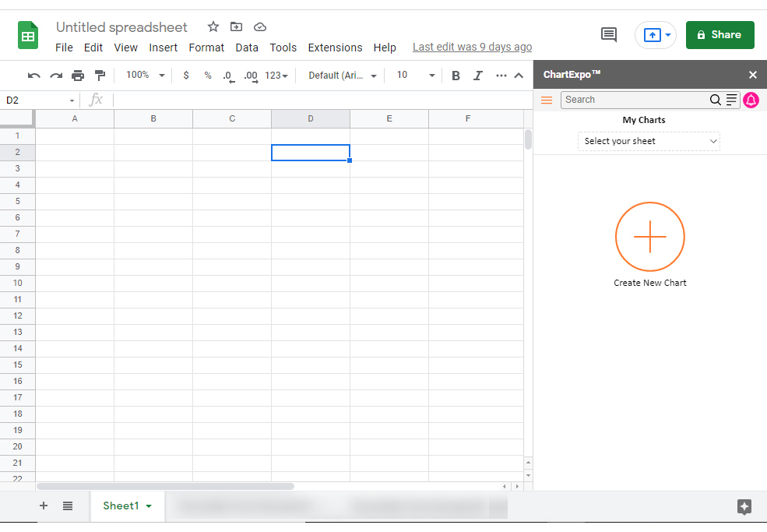This screenshot has width=767, height=532.
Task: Select the Paint format roller icon
Action: (100, 76)
